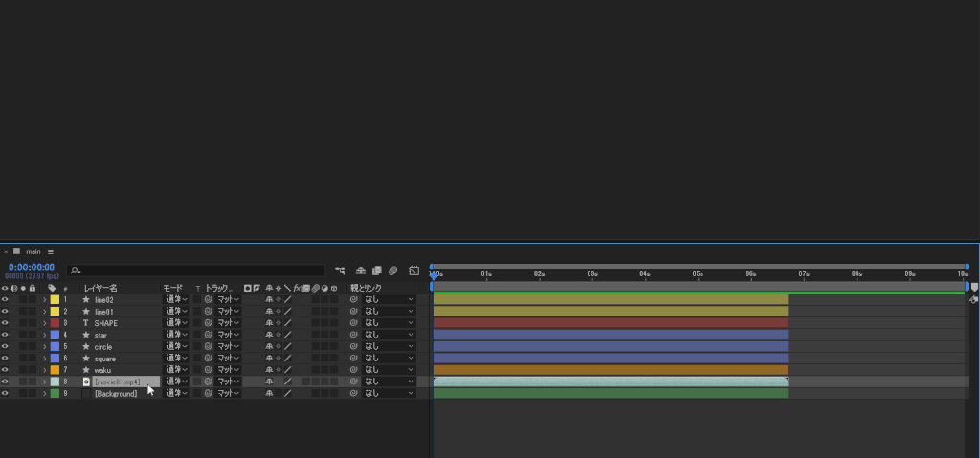The image size is (980, 458).
Task: Click the fx effects column header icon
Action: tap(297, 288)
